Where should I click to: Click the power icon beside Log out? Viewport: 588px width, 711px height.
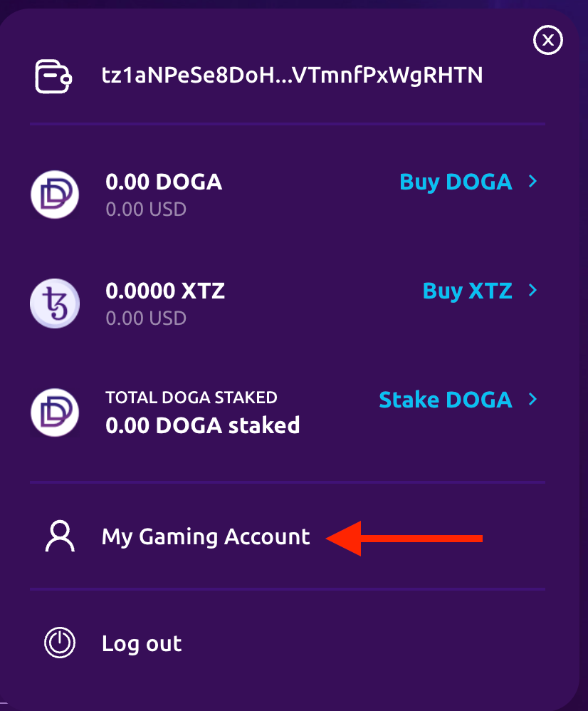[60, 643]
